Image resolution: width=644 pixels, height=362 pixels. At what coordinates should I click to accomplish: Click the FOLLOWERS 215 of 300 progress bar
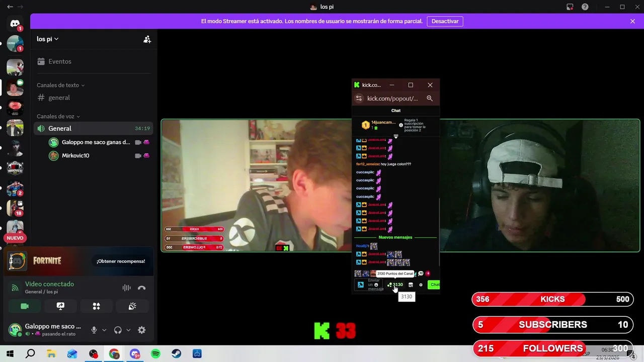552,348
